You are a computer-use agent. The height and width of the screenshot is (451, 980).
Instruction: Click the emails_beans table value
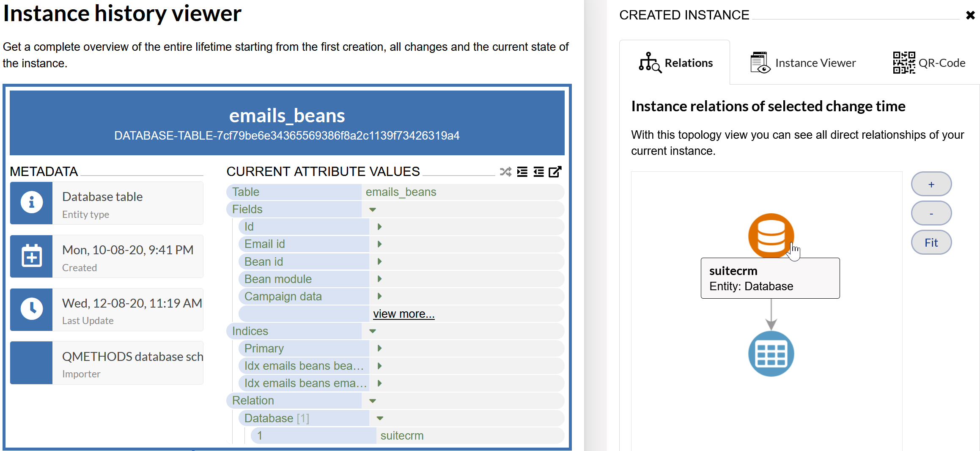[401, 192]
